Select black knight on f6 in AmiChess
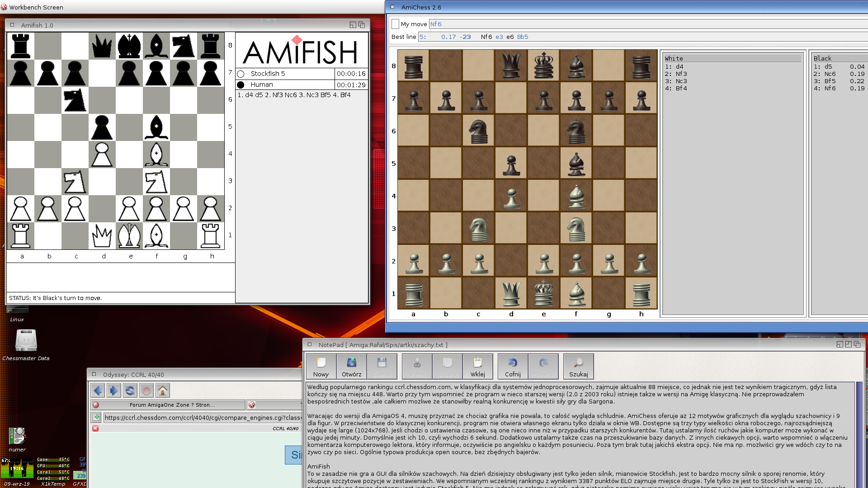This screenshot has width=868, height=488. 576,131
